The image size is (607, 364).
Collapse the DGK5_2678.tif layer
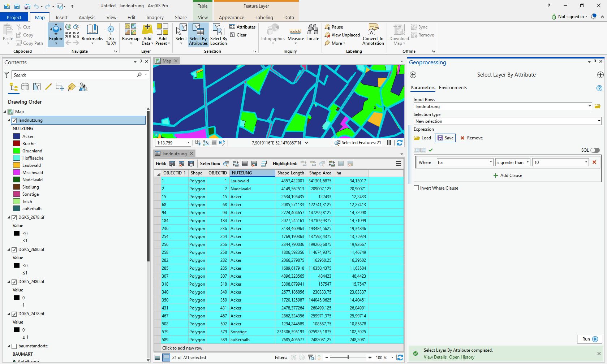coord(9,218)
